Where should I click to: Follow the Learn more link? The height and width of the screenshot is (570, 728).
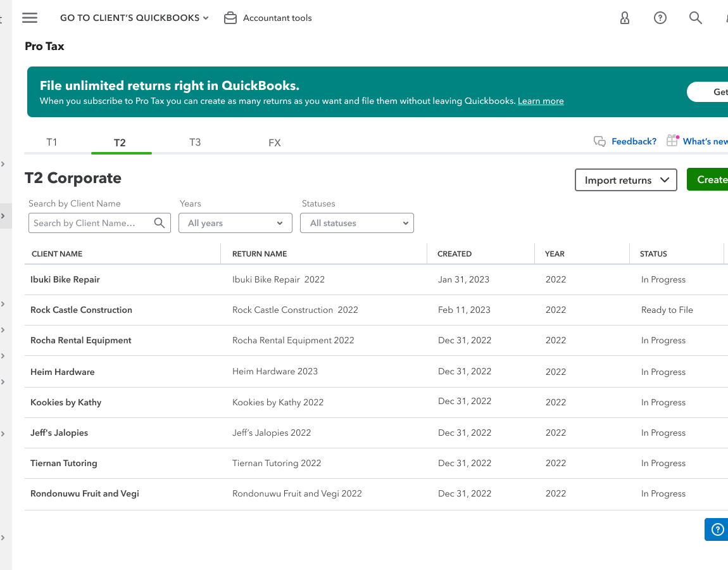541,101
